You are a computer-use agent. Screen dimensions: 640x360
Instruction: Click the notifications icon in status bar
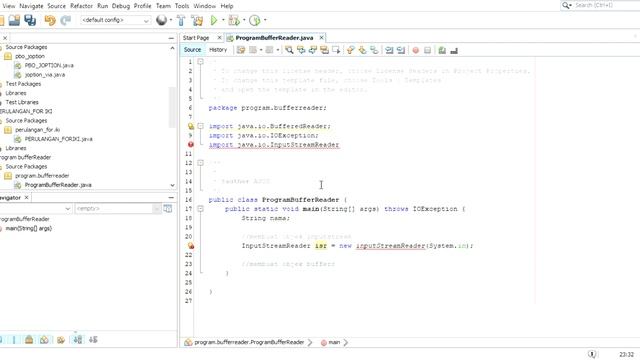point(592,354)
